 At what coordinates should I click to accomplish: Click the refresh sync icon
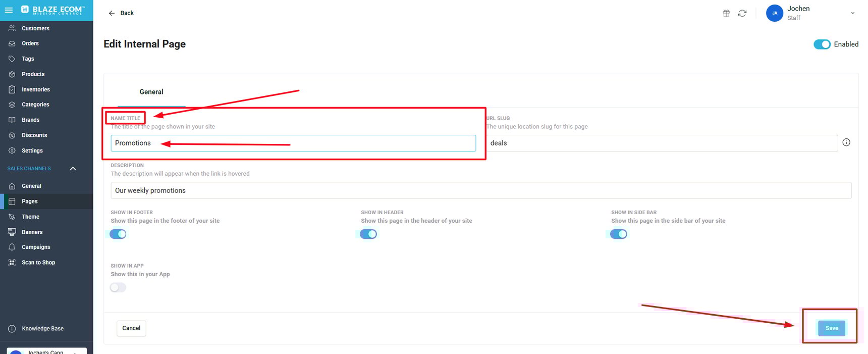click(742, 13)
